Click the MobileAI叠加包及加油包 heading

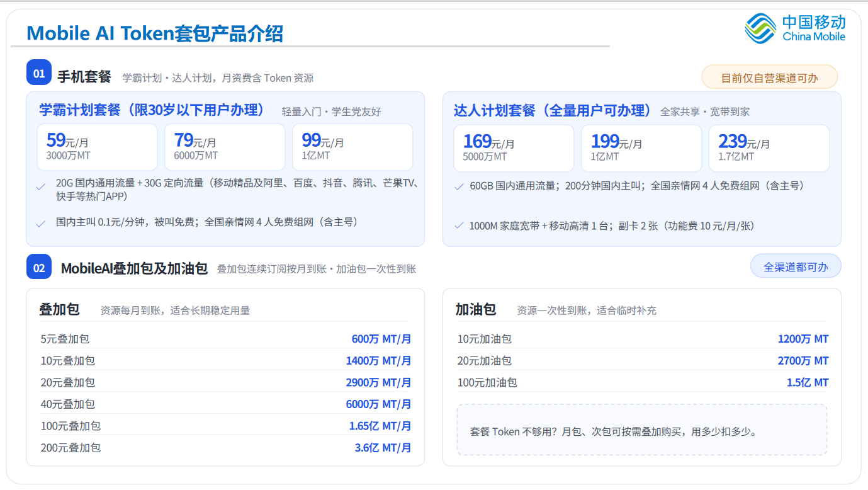pos(134,268)
